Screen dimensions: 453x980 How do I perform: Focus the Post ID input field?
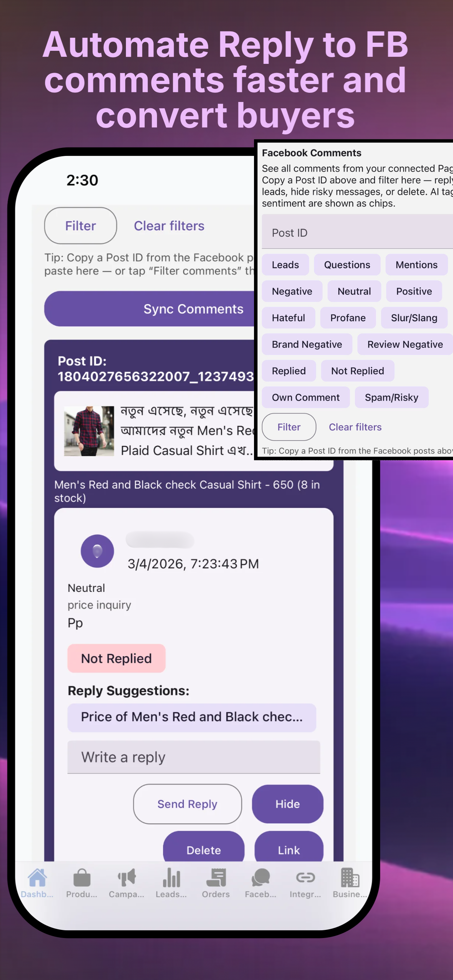click(x=357, y=232)
